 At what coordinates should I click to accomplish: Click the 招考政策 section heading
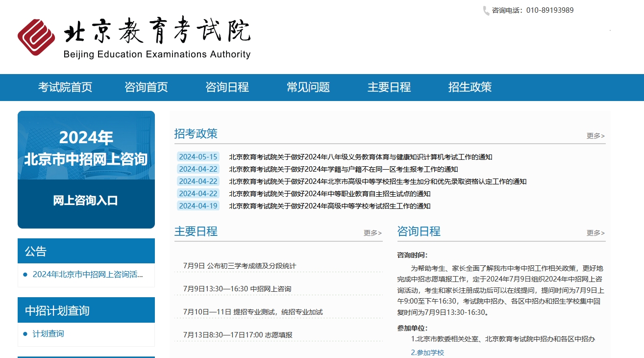click(196, 133)
